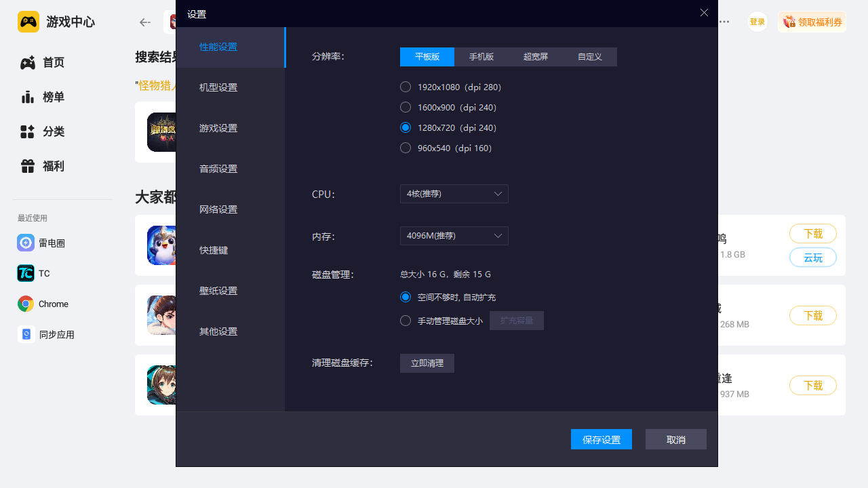This screenshot has height=488, width=868.
Task: Switch to 游戏设置 tab
Action: tap(231, 129)
